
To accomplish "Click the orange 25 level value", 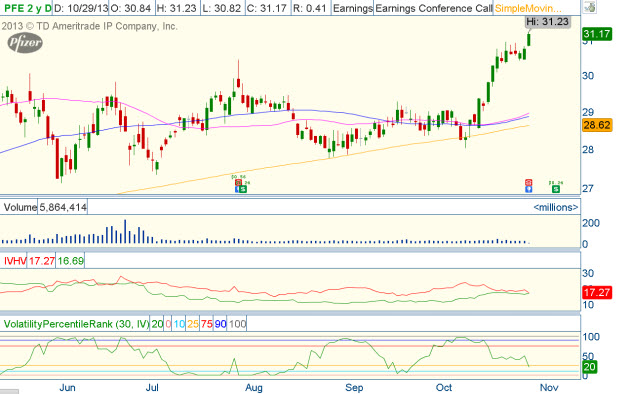I will [x=193, y=324].
